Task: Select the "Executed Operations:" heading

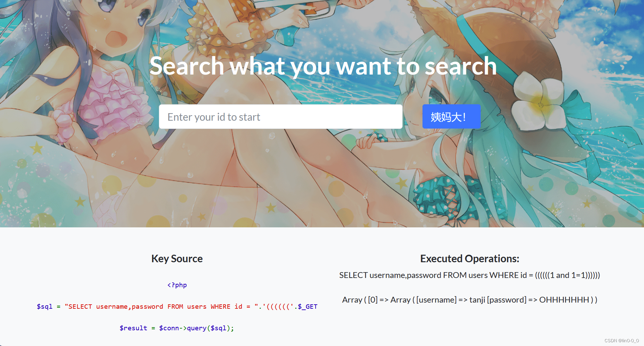Action: 469,258
